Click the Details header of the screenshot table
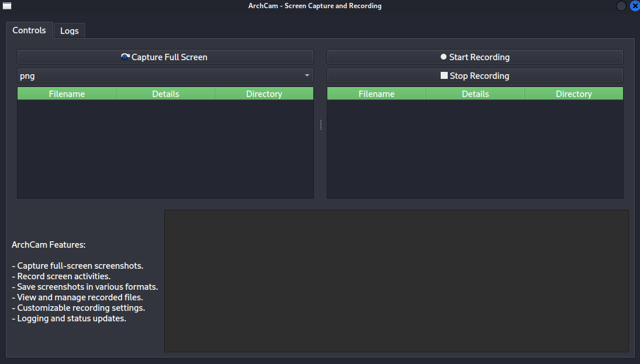Screen dimensions: 640x364 click(x=165, y=93)
